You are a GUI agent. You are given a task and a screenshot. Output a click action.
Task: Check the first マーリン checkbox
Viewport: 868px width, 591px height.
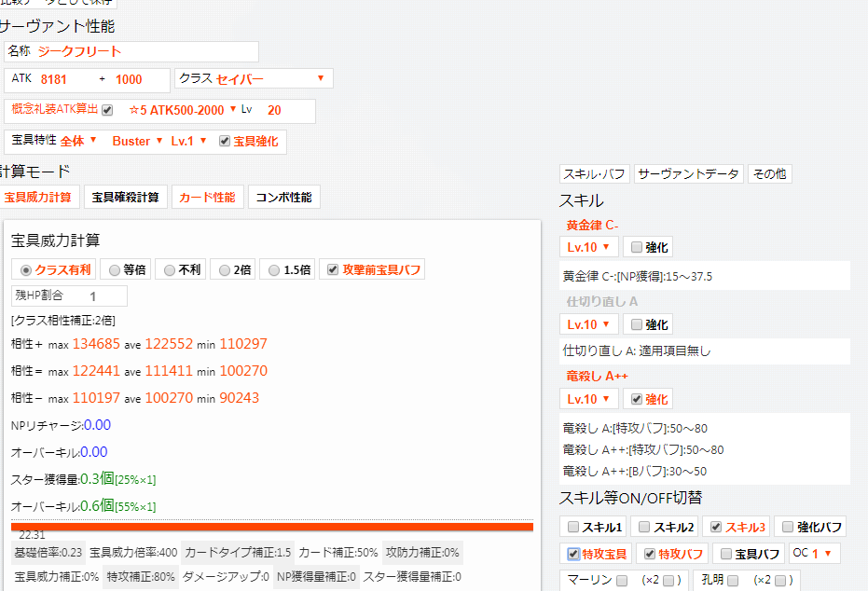pyautogui.click(x=622, y=581)
